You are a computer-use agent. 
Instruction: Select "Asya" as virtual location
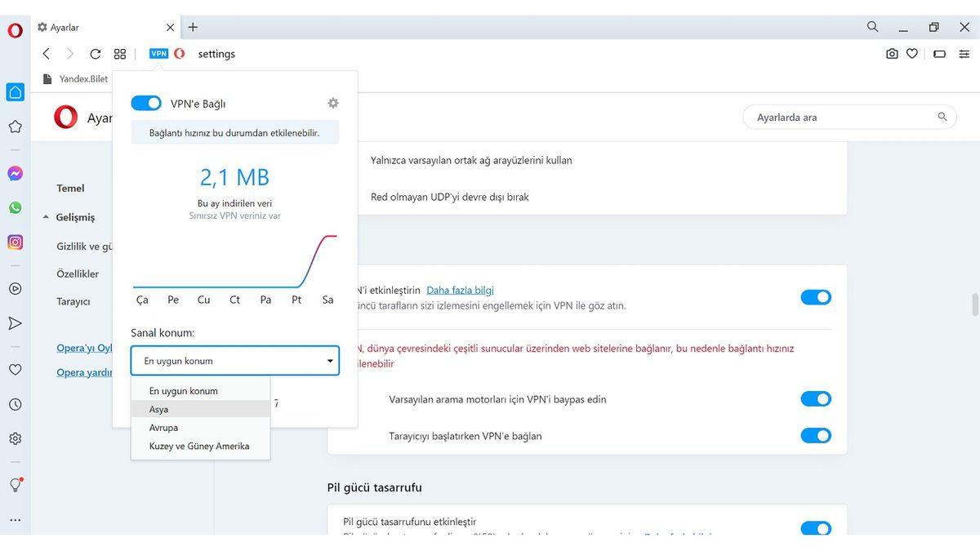(x=158, y=409)
